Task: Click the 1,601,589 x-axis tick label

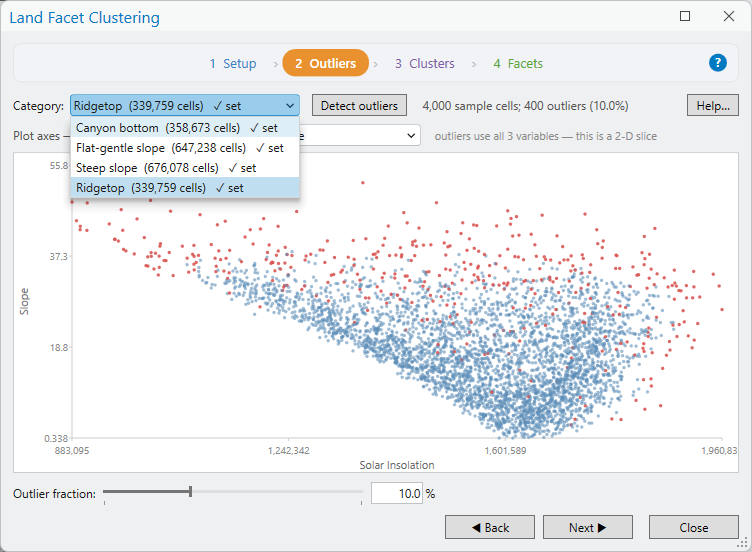Action: (505, 451)
